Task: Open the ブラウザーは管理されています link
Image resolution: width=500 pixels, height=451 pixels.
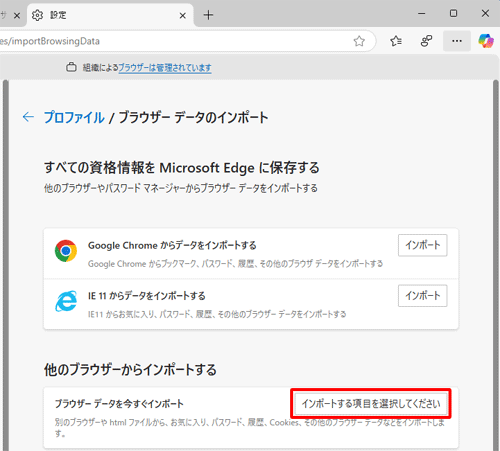Action: click(165, 68)
